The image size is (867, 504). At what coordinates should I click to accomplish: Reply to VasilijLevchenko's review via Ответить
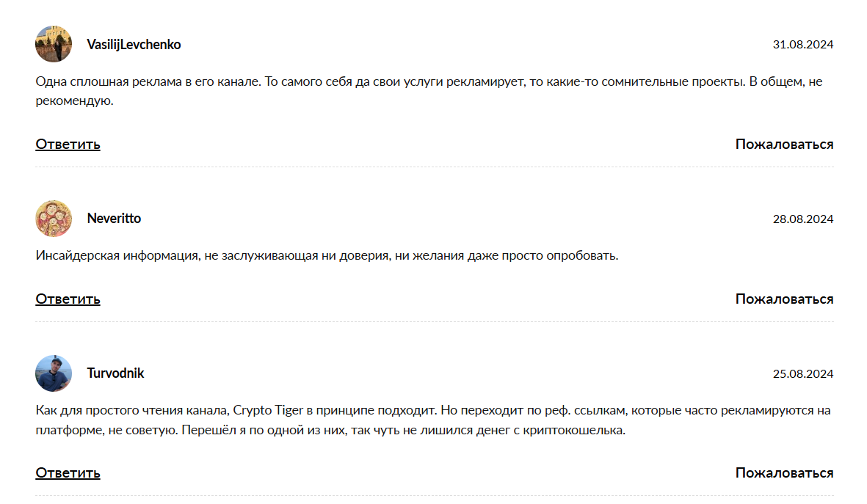pos(68,145)
